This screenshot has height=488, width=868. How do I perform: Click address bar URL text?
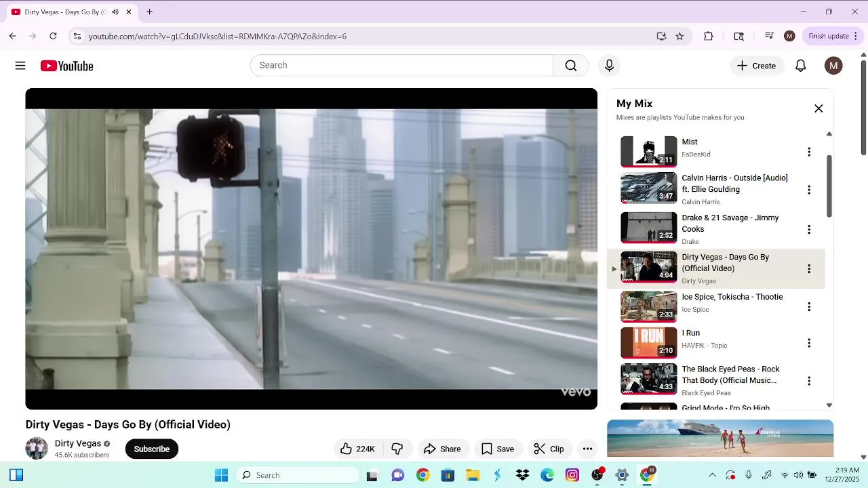217,36
